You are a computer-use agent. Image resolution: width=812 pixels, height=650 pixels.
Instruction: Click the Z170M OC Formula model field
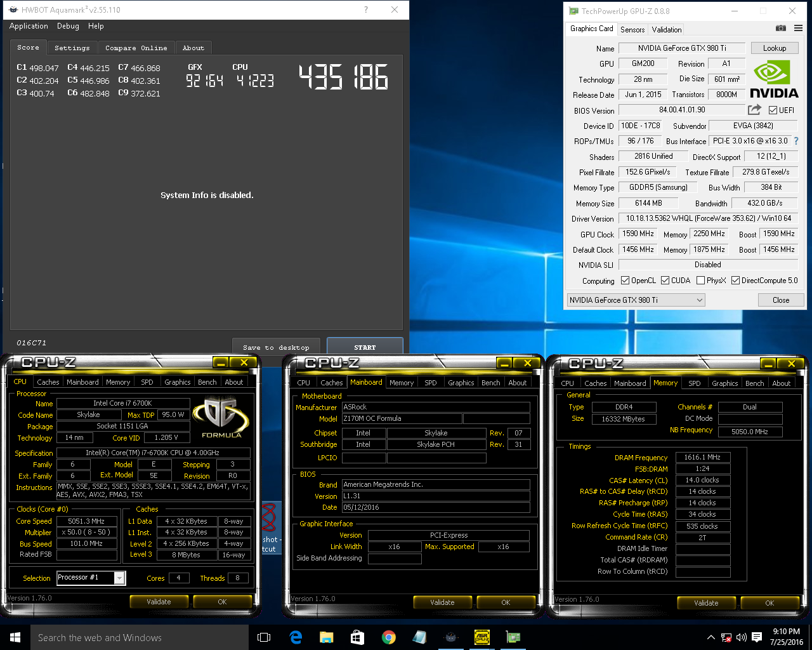[x=402, y=419]
